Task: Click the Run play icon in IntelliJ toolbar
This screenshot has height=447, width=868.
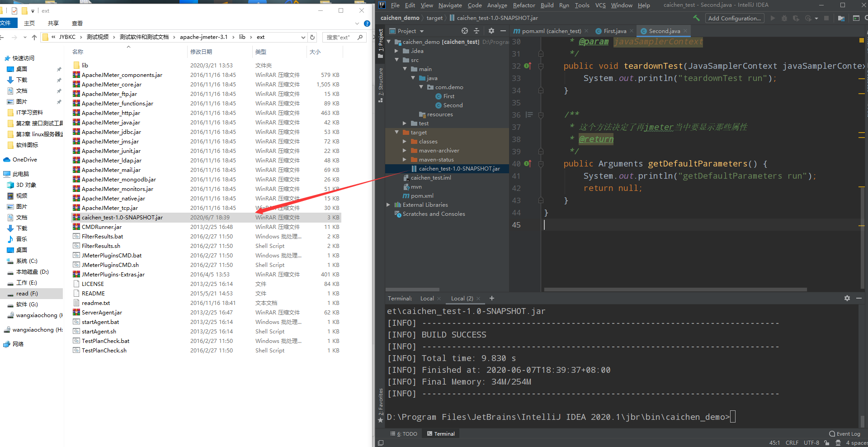Action: (773, 18)
